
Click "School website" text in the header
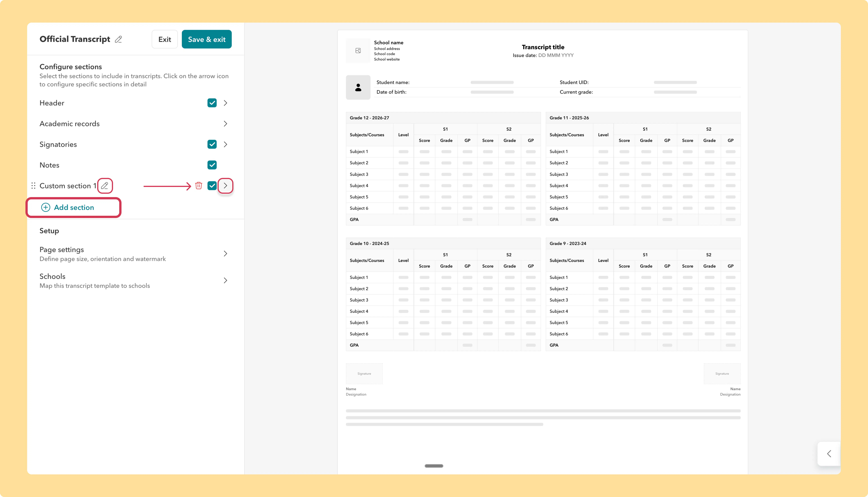387,59
